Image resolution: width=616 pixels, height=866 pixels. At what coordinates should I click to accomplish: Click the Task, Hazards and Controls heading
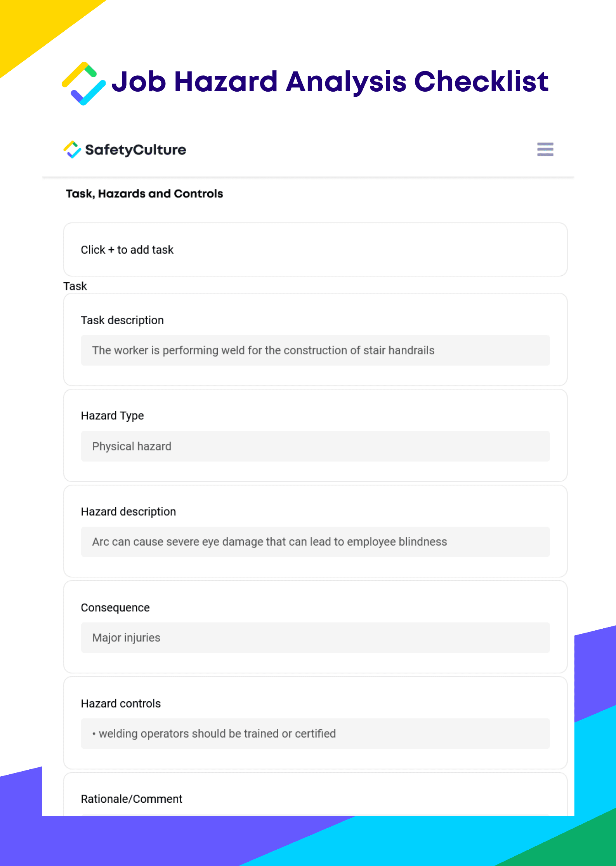[x=144, y=193]
